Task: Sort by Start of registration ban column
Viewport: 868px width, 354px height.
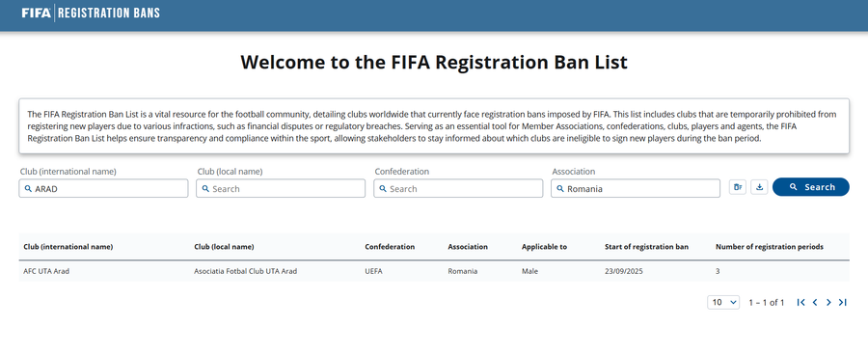Action: coord(646,247)
